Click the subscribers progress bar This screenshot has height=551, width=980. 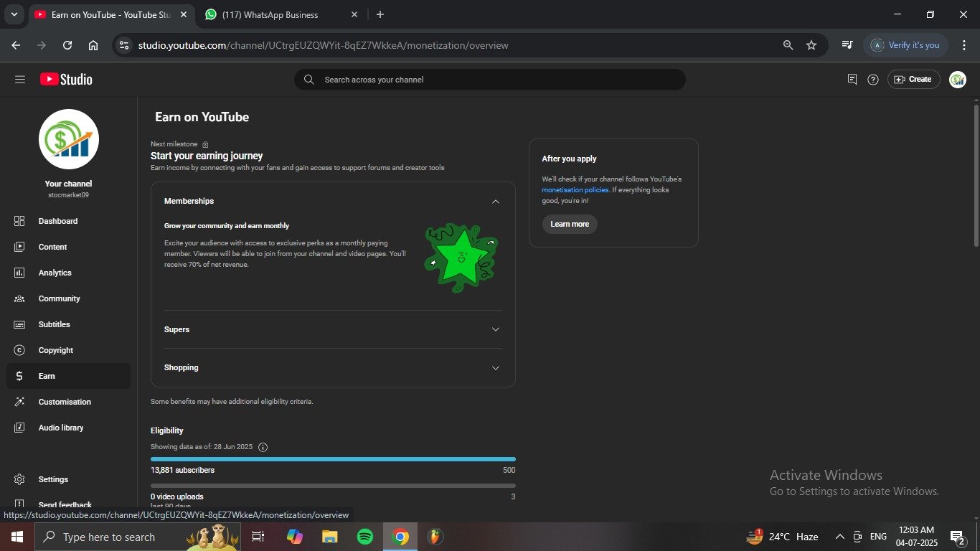coord(333,458)
